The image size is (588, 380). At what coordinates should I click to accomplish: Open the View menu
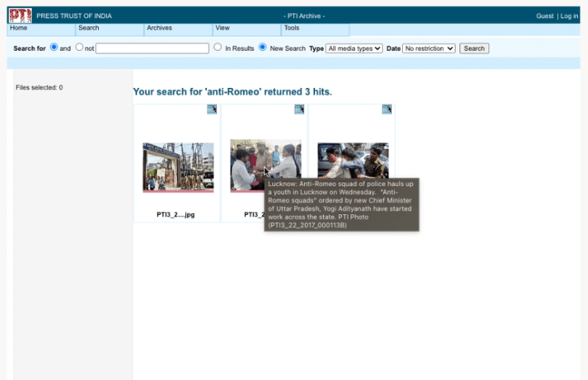click(x=222, y=28)
